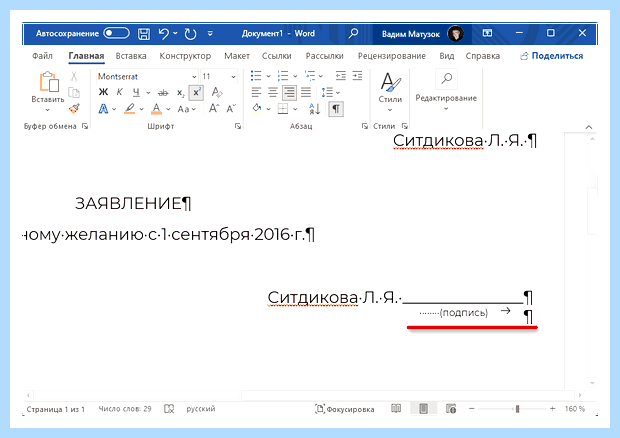Viewport: 620px width, 438px height.
Task: Undo the last action
Action: click(x=164, y=34)
